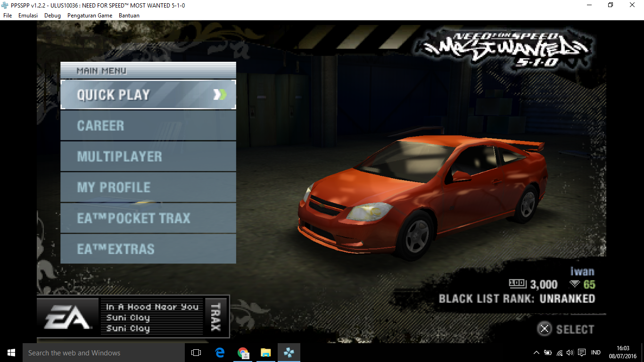The image size is (644, 362).
Task: Select EA EXTRAS option
Action: [x=148, y=249]
